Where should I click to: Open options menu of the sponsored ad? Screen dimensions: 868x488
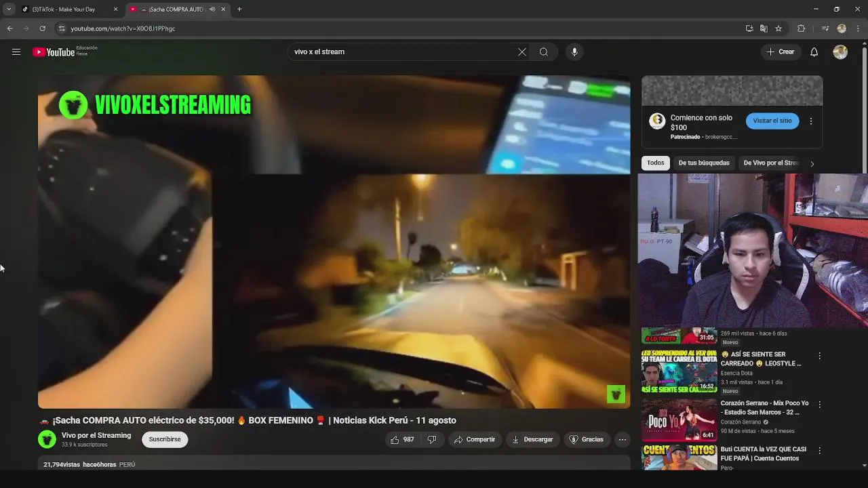point(811,121)
